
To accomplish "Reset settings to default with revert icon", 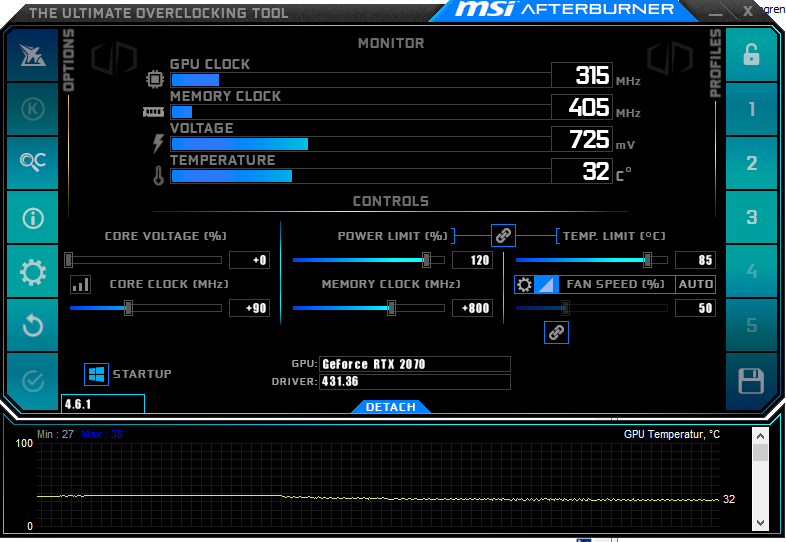I will pos(33,326).
